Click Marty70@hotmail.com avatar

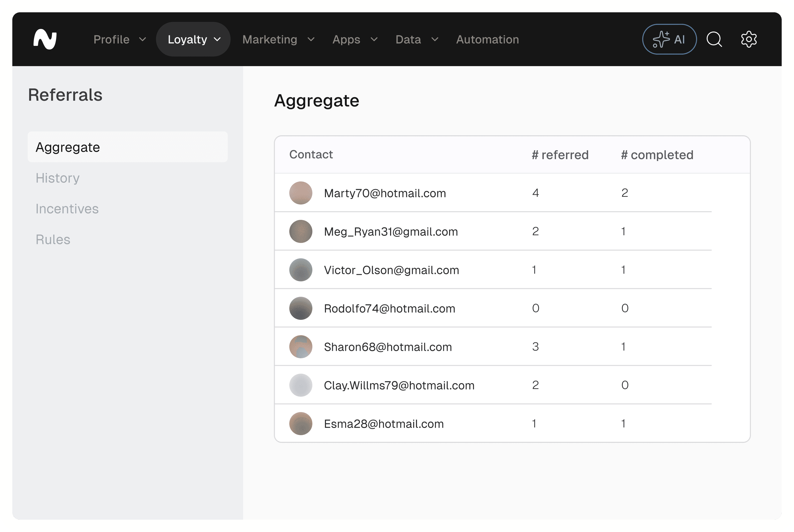coord(300,193)
